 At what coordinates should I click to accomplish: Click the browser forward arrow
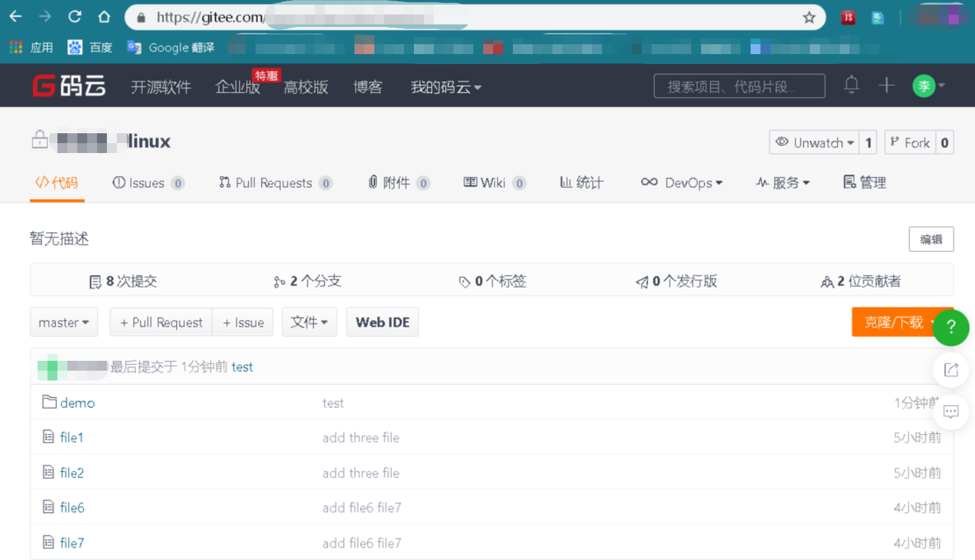(45, 16)
